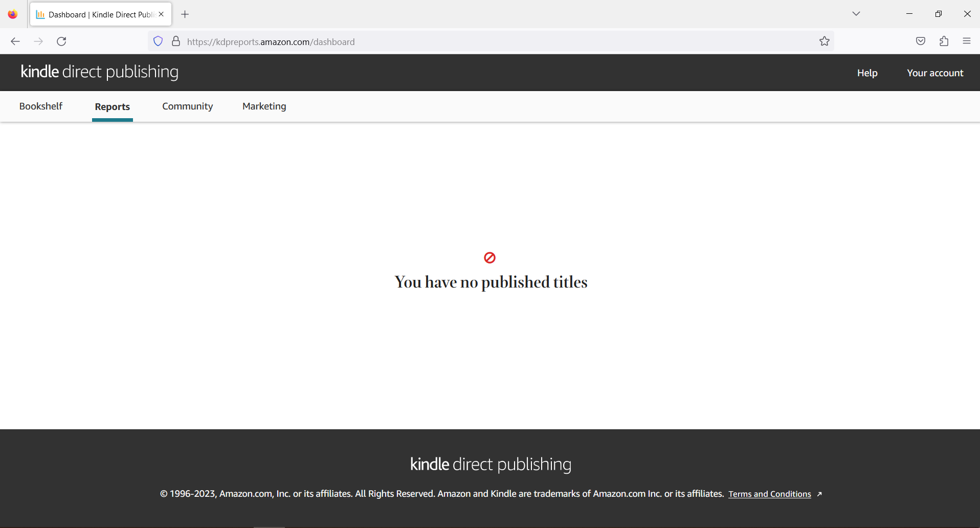Click the padlock site security icon

click(175, 41)
